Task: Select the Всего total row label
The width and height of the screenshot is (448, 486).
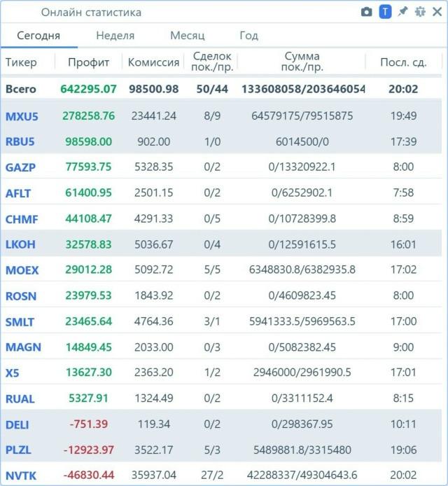Action: [21, 89]
